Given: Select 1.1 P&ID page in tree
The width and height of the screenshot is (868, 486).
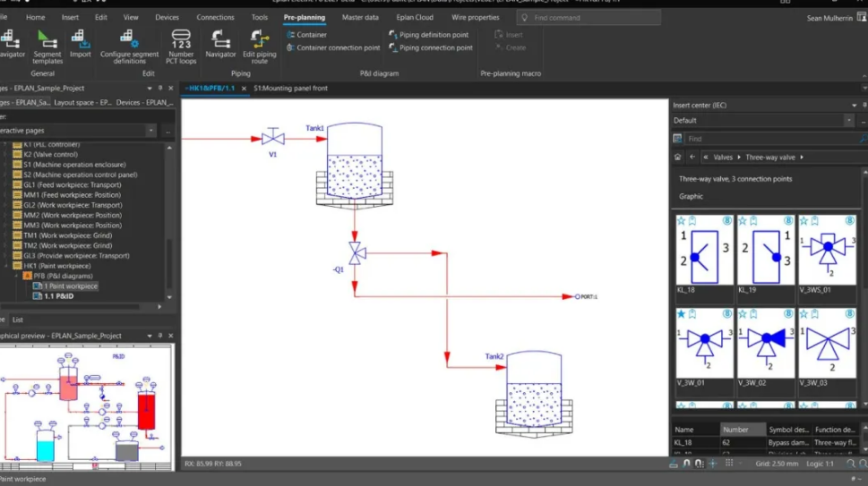Looking at the screenshot, I should (x=58, y=296).
